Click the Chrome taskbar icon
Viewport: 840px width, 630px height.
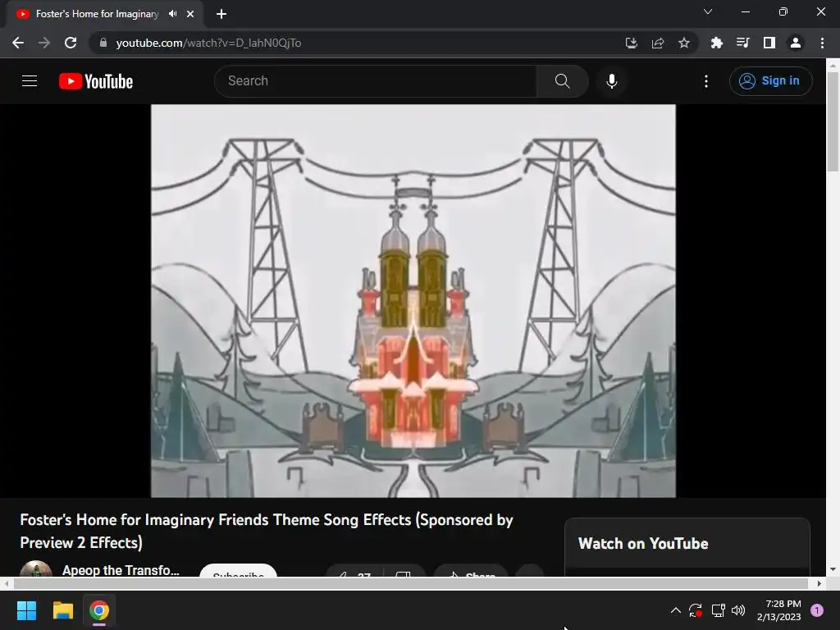pos(99,610)
